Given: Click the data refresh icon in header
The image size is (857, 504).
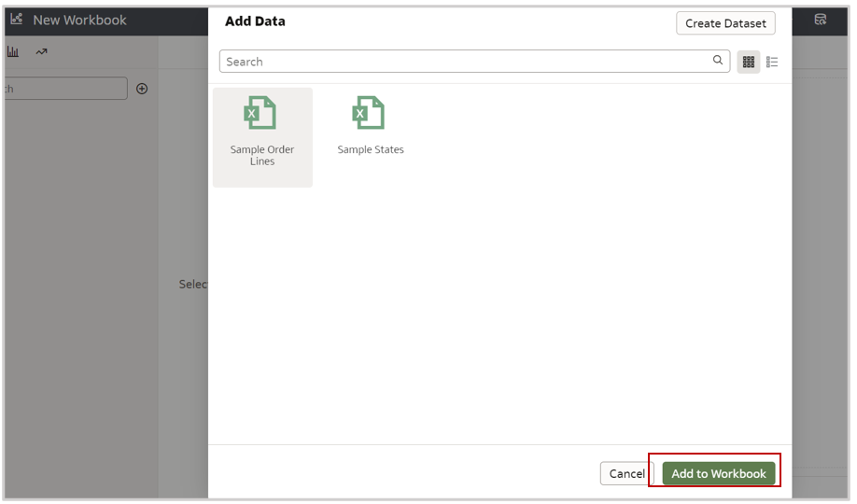Looking at the screenshot, I should (x=820, y=20).
